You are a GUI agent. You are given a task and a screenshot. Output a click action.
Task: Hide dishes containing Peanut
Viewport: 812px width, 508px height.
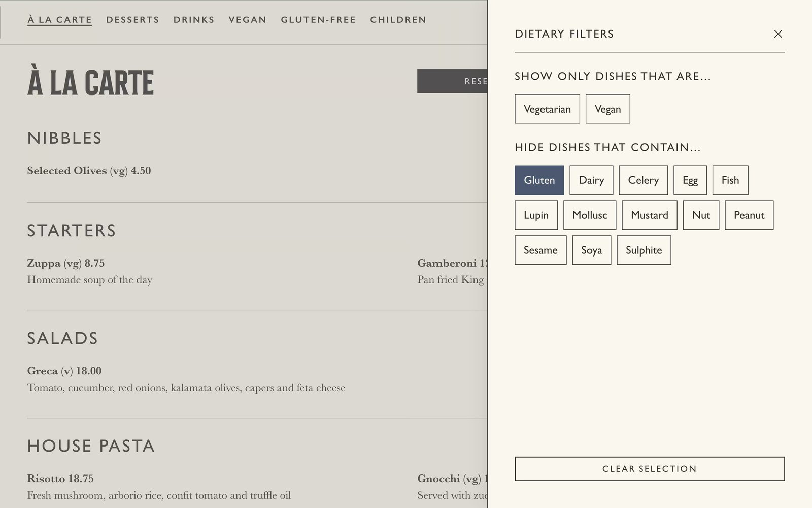point(749,215)
